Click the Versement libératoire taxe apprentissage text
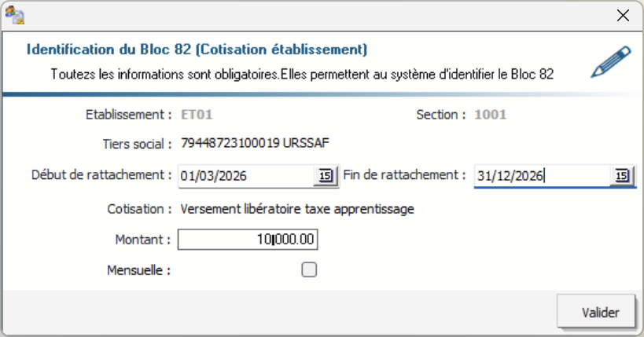Screen dimensions: 644x337 [x=296, y=209]
